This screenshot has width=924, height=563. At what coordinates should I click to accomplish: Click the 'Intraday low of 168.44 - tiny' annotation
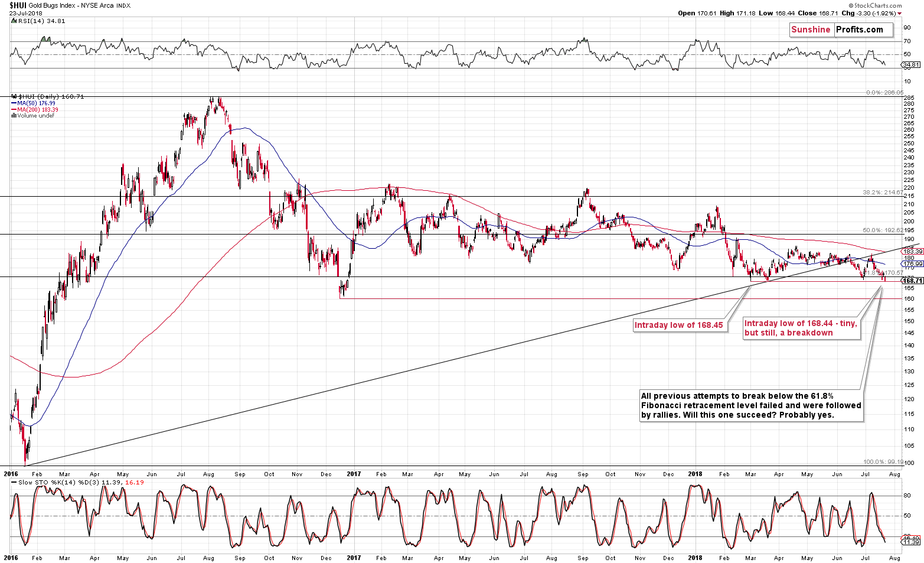click(x=801, y=328)
